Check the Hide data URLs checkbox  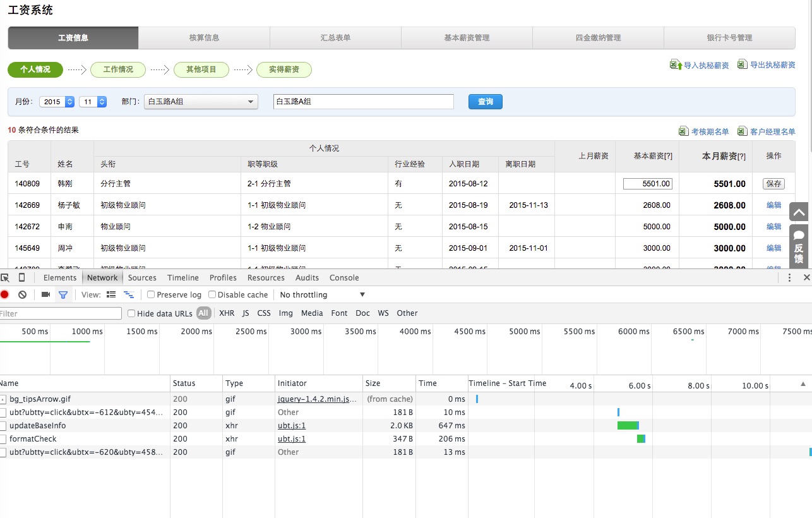tap(131, 313)
